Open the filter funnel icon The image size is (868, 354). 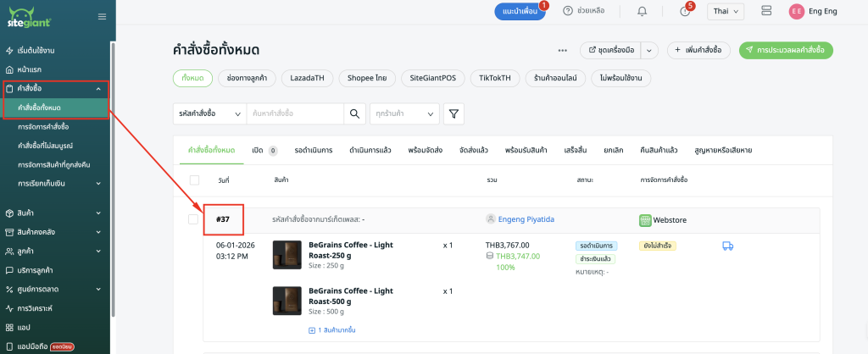point(453,113)
